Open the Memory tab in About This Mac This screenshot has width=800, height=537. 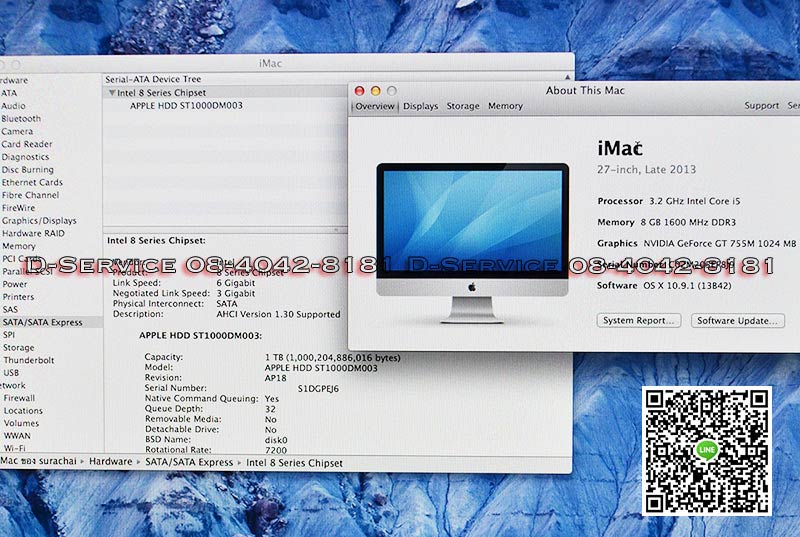(x=505, y=106)
